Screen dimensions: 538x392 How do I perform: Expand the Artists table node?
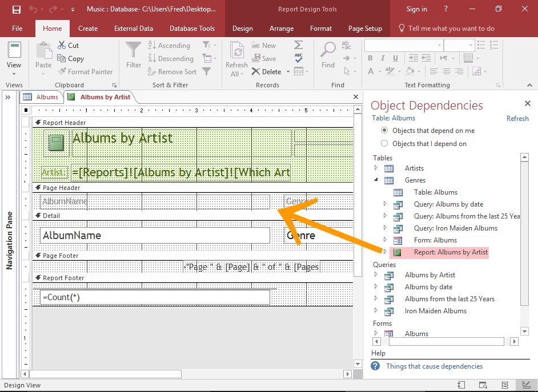point(376,168)
